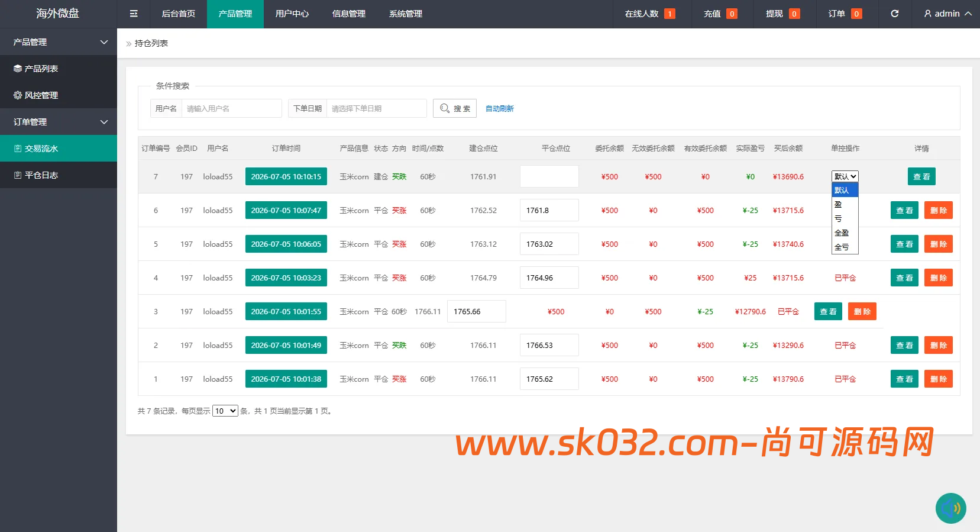Open the floating round assistant icon
This screenshot has width=980, height=532.
coord(951,508)
